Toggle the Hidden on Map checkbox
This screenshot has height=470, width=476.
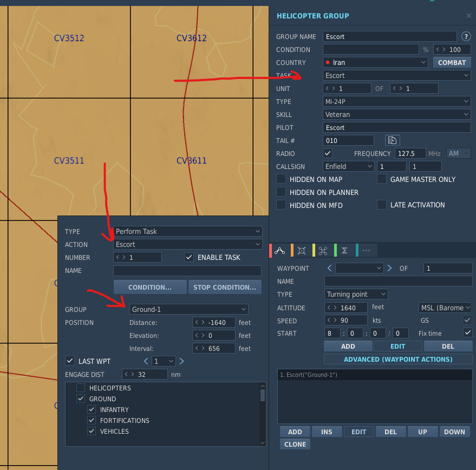pos(281,179)
